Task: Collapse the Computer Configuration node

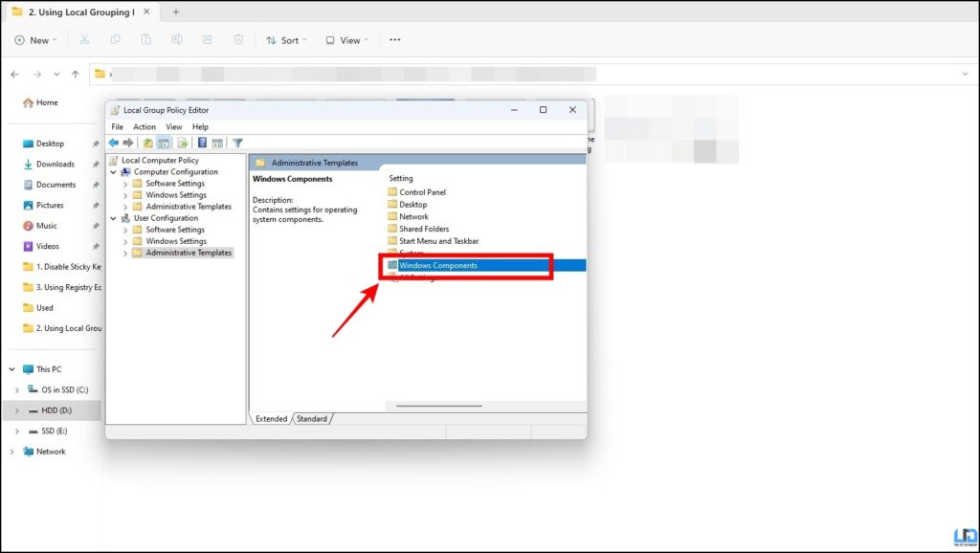Action: pos(114,172)
